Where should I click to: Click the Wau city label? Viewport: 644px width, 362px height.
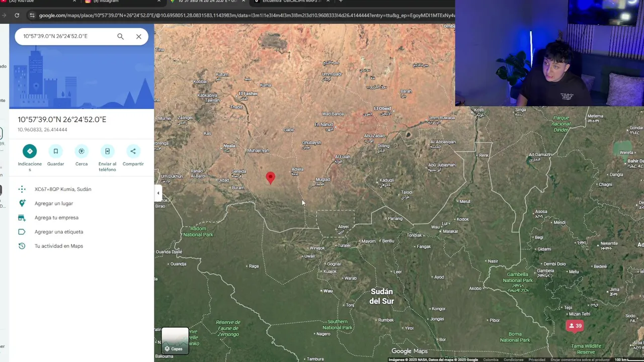[x=328, y=291]
